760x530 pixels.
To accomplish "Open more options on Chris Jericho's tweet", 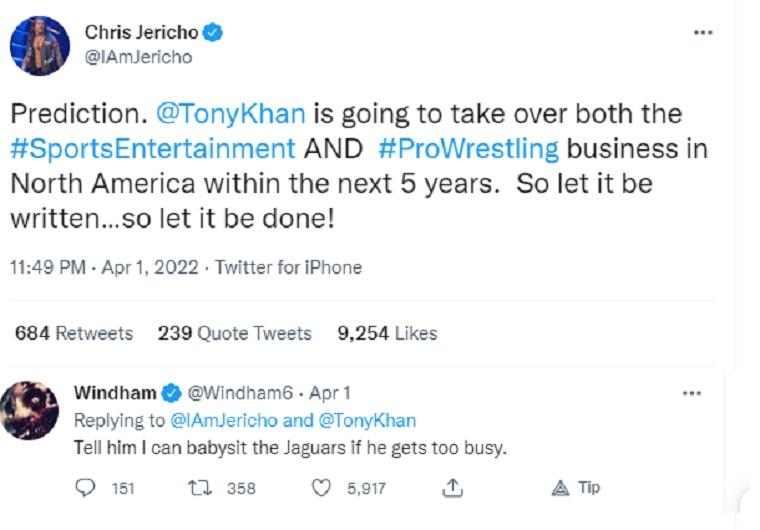I will tap(703, 33).
